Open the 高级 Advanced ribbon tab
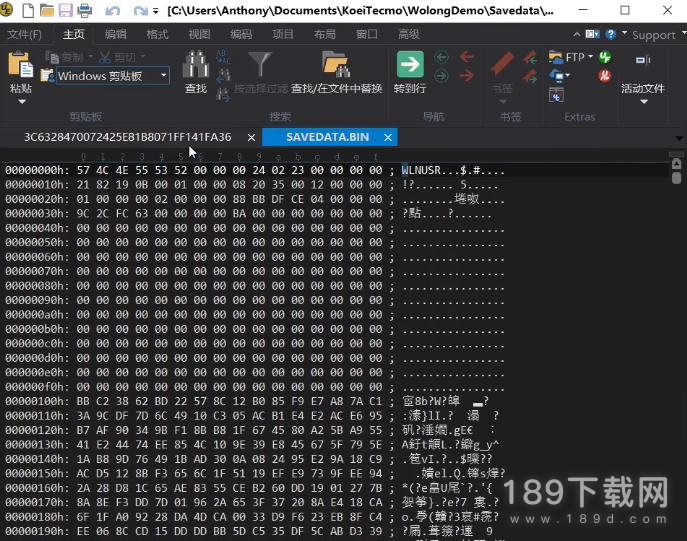 (409, 34)
